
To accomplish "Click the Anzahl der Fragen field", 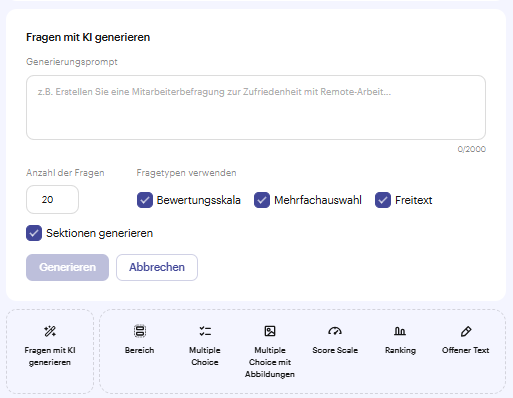I will pos(52,200).
